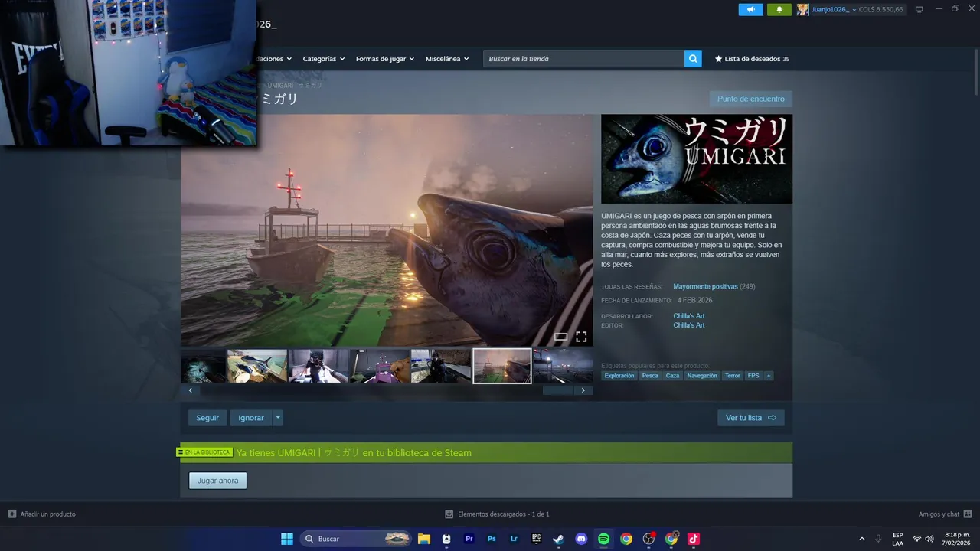The height and width of the screenshot is (551, 980).
Task: Open File Explorer from the taskbar
Action: [423, 539]
